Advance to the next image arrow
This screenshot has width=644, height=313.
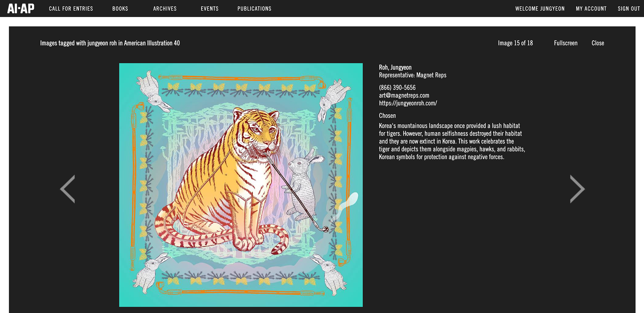pos(577,189)
